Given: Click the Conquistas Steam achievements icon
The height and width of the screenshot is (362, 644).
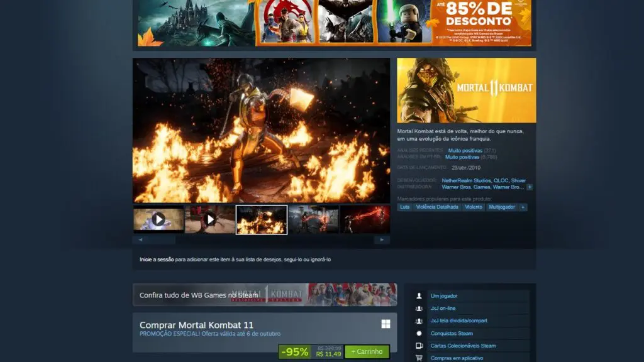Looking at the screenshot, I should pos(419,333).
